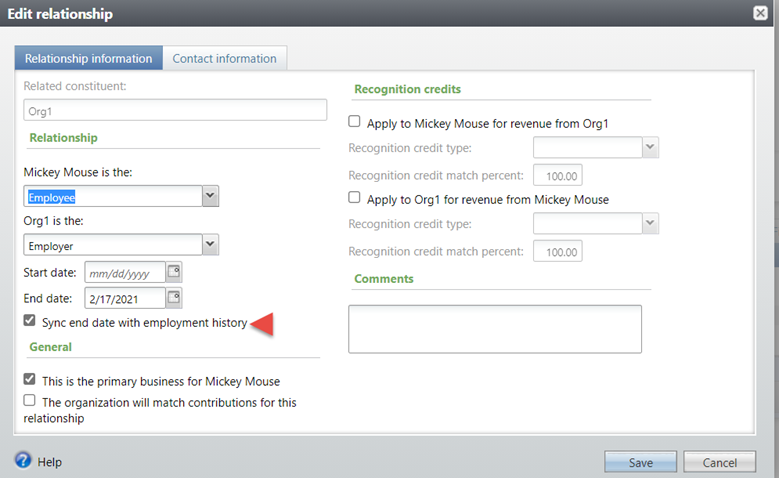Click the Comments section heading
This screenshot has width=779, height=478.
pos(384,279)
